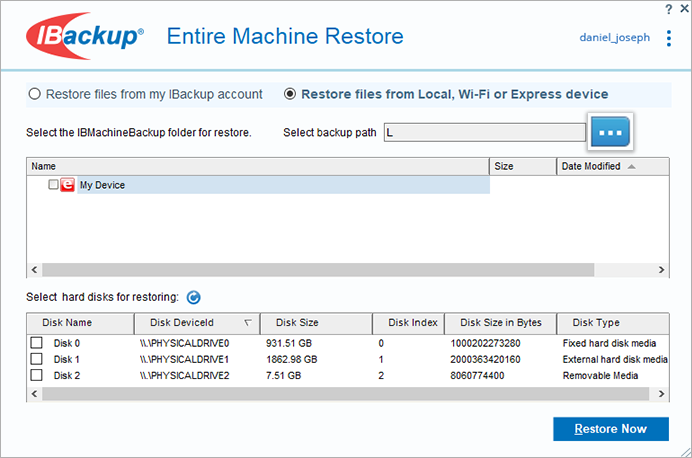Viewport: 692px width, 458px height.
Task: Click the daniel_joseph username link
Action: pos(614,38)
